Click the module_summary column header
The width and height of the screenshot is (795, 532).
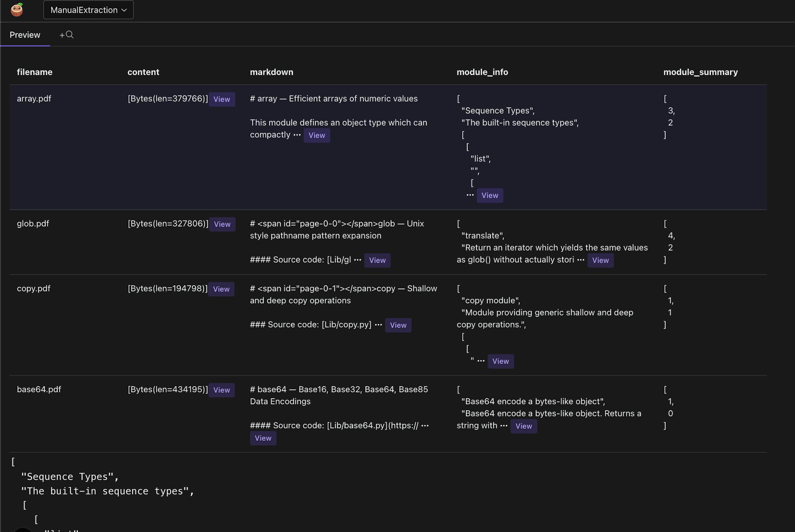(700, 72)
